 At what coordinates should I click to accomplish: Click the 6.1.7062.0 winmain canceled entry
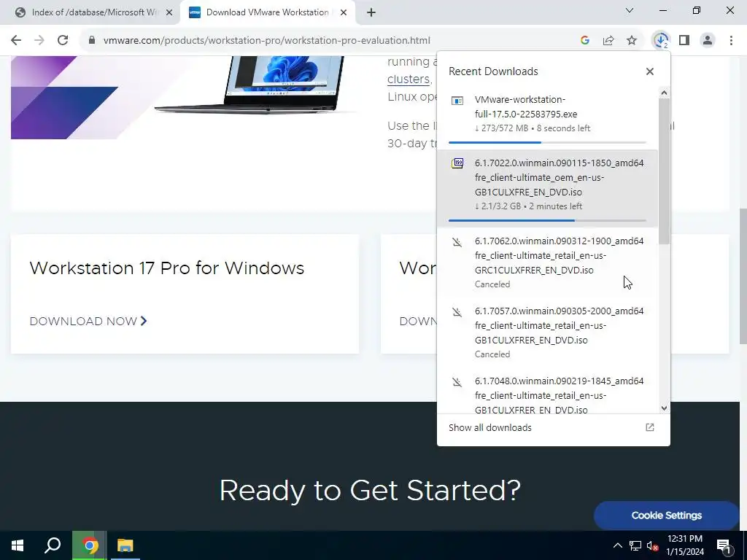point(547,262)
